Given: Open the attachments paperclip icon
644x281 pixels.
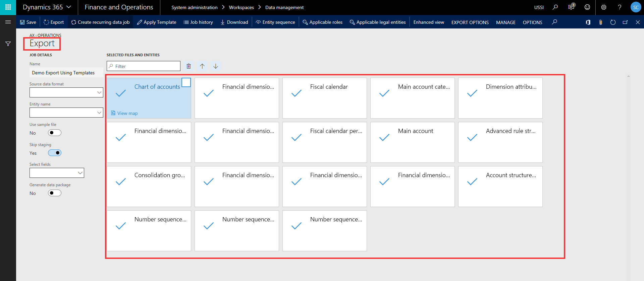Looking at the screenshot, I should (600, 22).
